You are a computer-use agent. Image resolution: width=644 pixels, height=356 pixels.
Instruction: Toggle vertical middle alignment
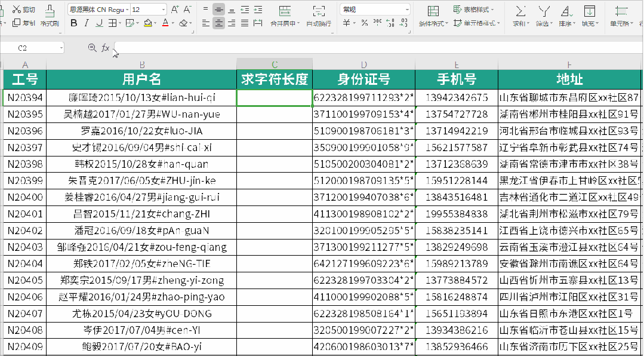pos(219,10)
